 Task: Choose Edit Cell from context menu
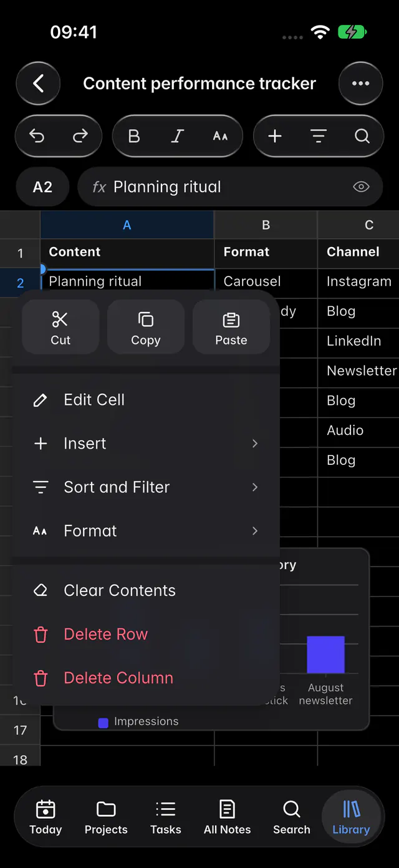(146, 400)
